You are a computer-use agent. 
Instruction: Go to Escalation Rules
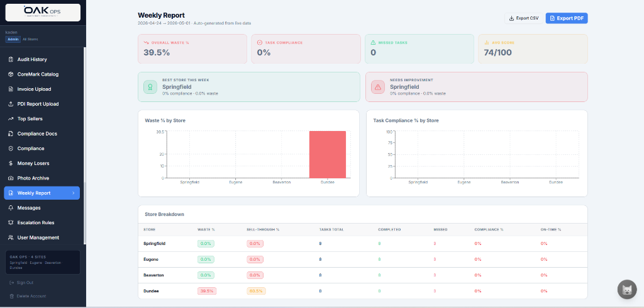(42, 222)
